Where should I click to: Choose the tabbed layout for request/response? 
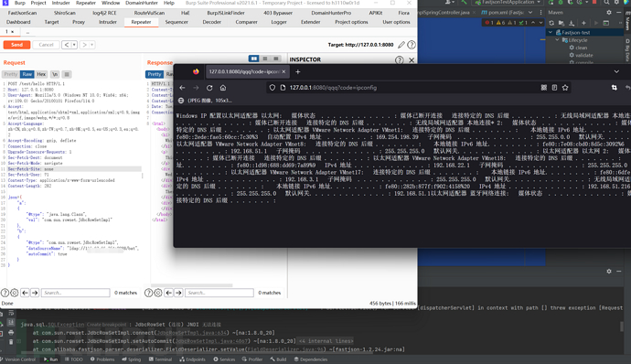click(275, 59)
